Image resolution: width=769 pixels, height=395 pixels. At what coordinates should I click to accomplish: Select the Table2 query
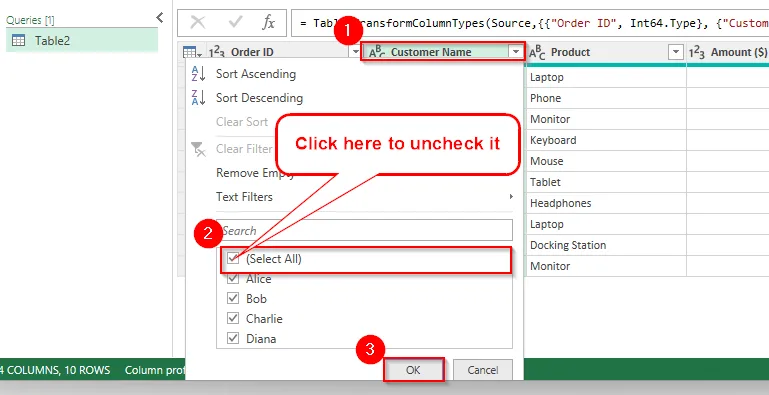tap(82, 40)
